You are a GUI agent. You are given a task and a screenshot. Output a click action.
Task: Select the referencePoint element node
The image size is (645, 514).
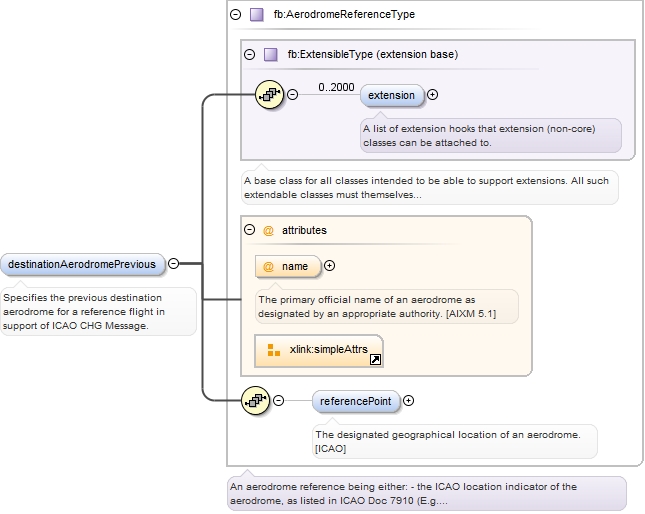pyautogui.click(x=356, y=401)
